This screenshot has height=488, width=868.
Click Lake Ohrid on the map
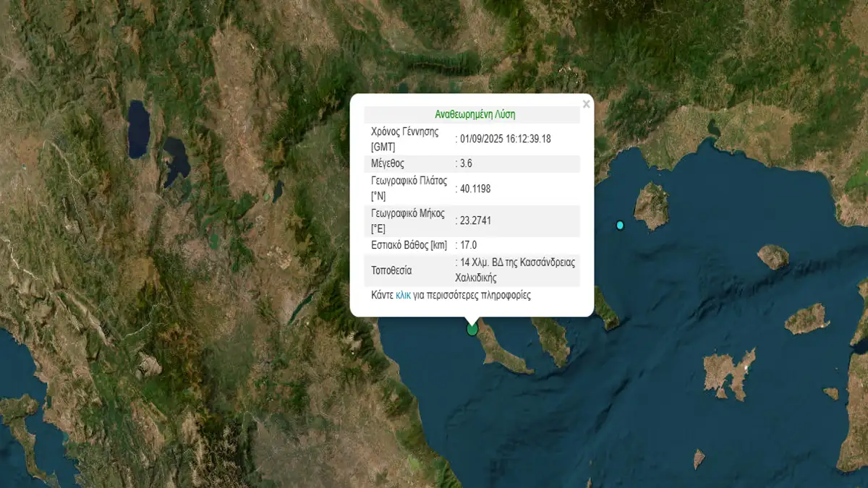click(x=139, y=130)
